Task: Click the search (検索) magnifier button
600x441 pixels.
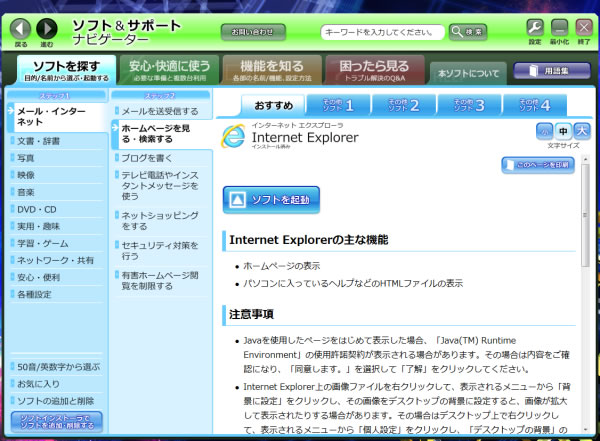Action: [x=468, y=32]
